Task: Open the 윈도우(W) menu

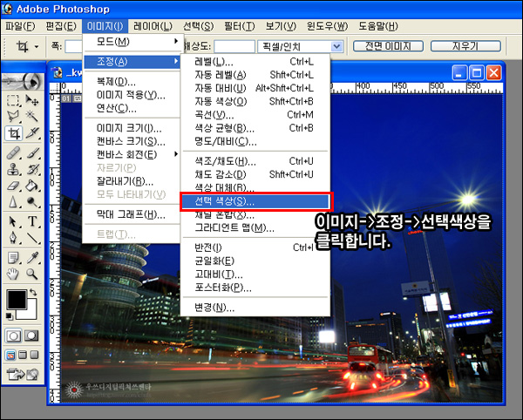Action: (x=327, y=26)
